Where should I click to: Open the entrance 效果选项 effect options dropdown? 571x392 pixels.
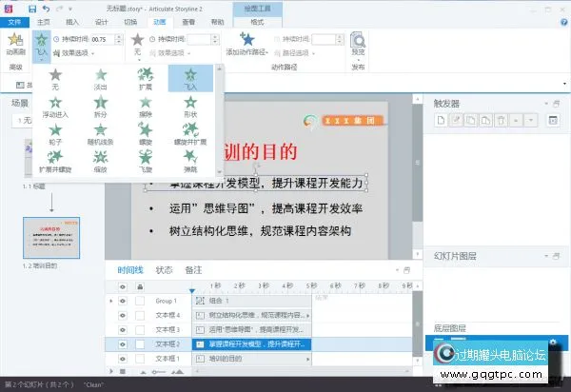(74, 53)
